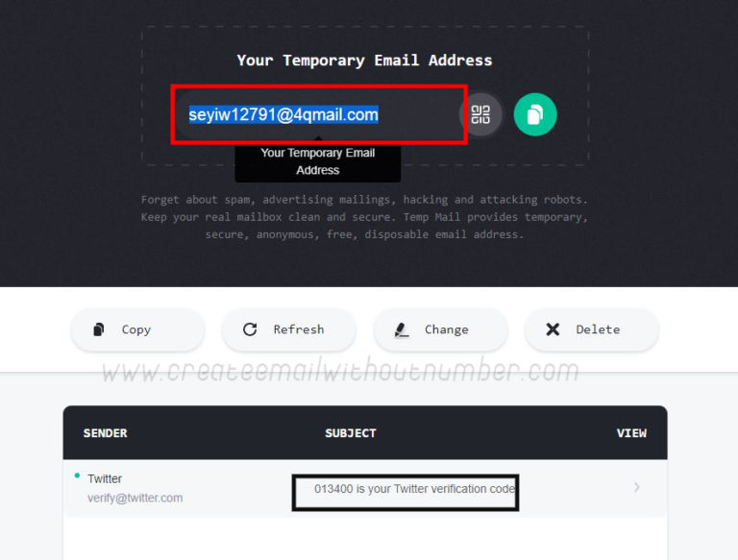Click the green round copy icon
This screenshot has height=560, width=738.
click(535, 114)
